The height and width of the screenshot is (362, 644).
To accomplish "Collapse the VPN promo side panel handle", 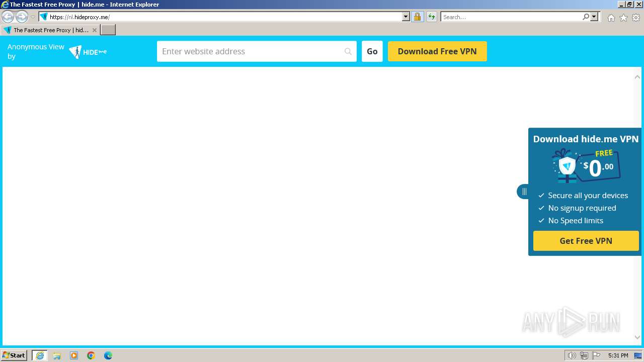I will [523, 192].
